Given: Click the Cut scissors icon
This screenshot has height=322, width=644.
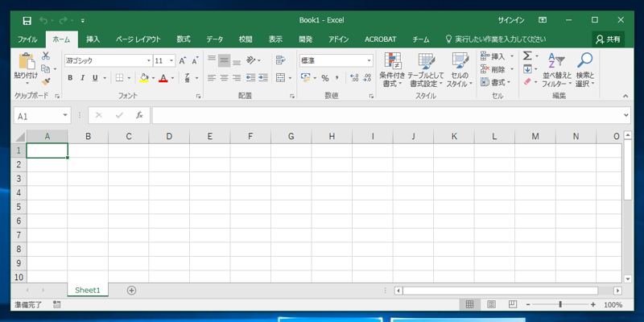Looking at the screenshot, I should [46, 56].
